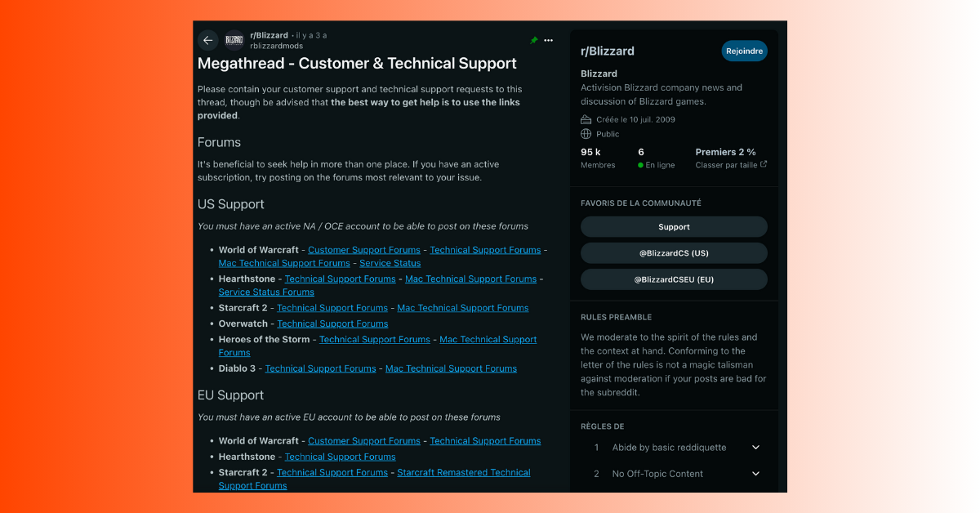The image size is (980, 513).
Task: Click the post title Megathread heading
Action: pos(357,64)
